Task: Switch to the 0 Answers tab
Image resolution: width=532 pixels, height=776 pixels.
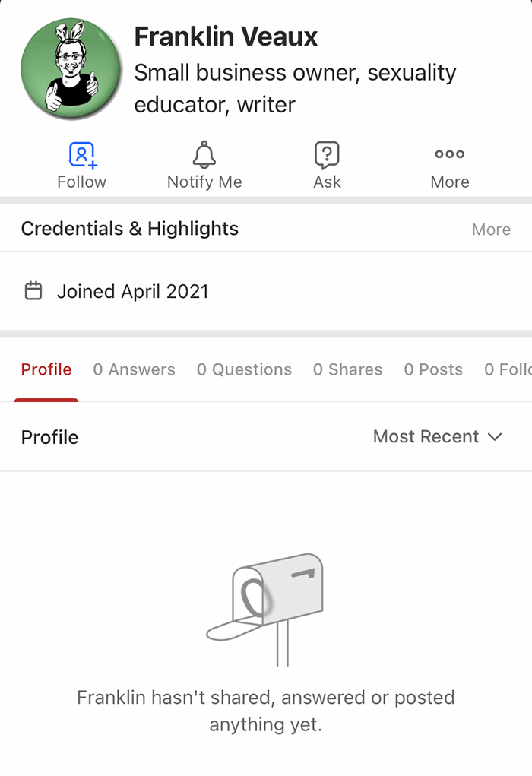Action: [134, 369]
